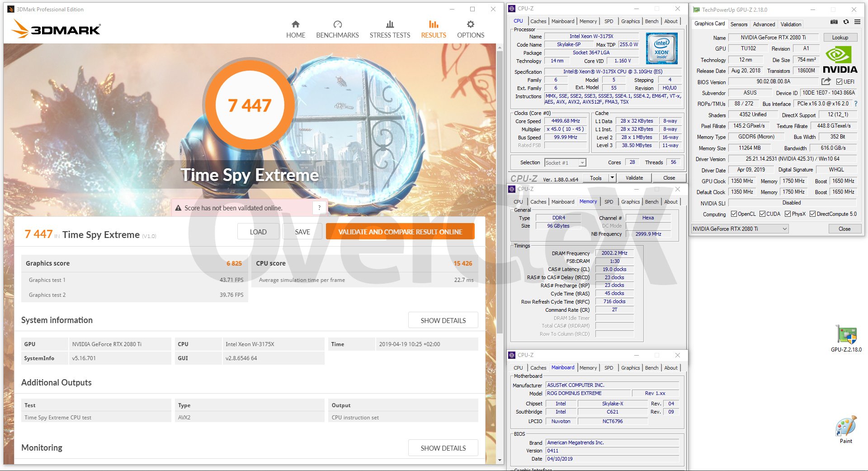Select the Results section in 3DMark
The width and height of the screenshot is (868, 471).
[x=434, y=29]
